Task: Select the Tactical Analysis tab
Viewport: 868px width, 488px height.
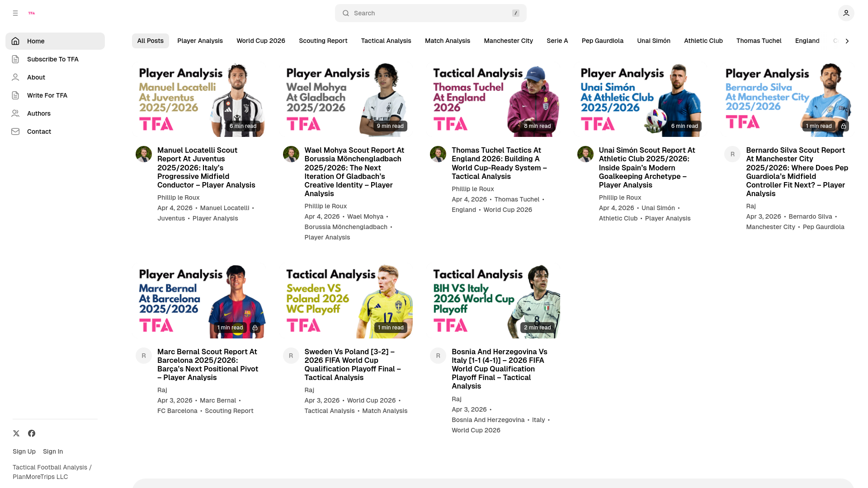Action: pyautogui.click(x=386, y=41)
